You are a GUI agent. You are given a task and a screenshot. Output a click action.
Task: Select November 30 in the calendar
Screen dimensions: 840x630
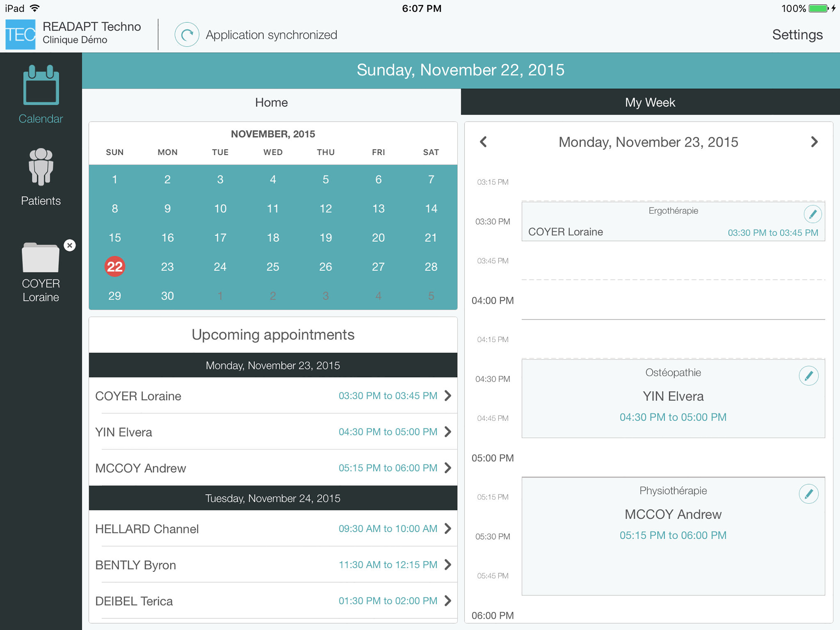[168, 296]
